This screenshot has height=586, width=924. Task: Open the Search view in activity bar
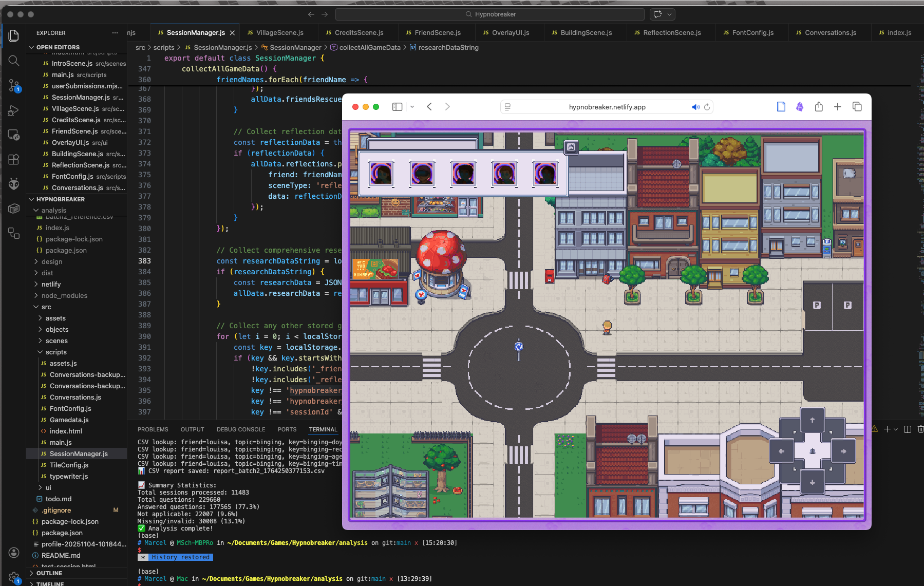tap(14, 61)
